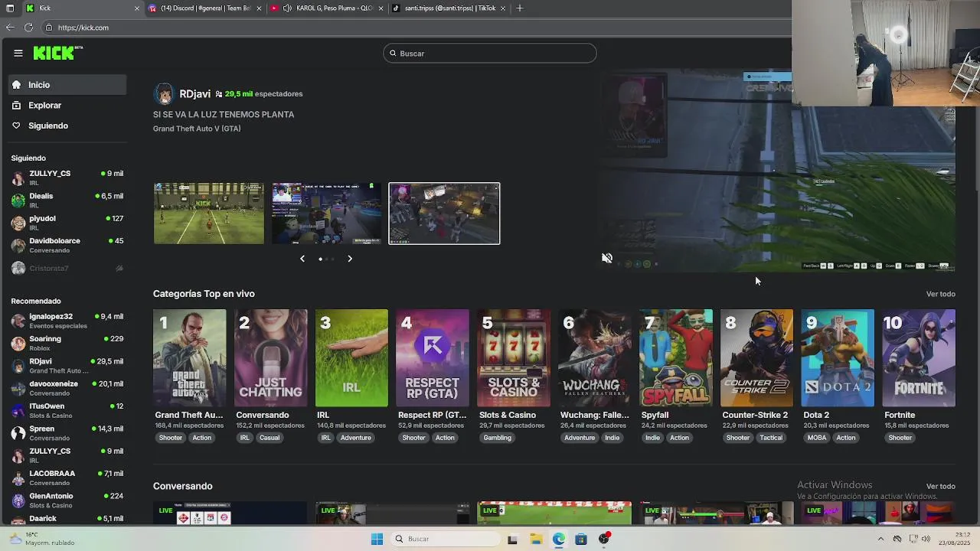
Task: Open Siguiendo in sidebar
Action: (67, 126)
